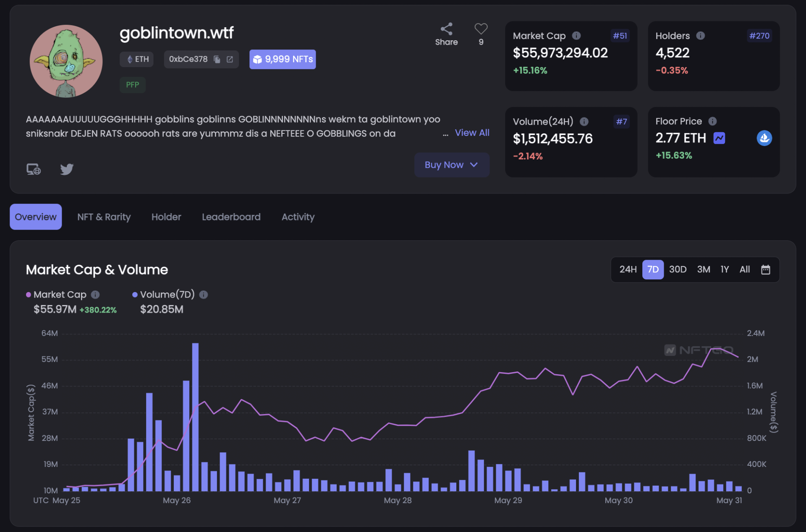Click the #51 market cap rank badge

coord(620,36)
